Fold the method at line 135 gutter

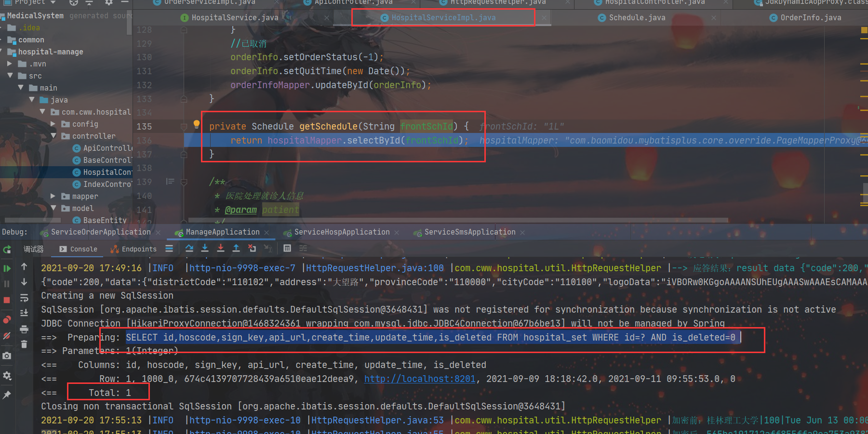184,127
